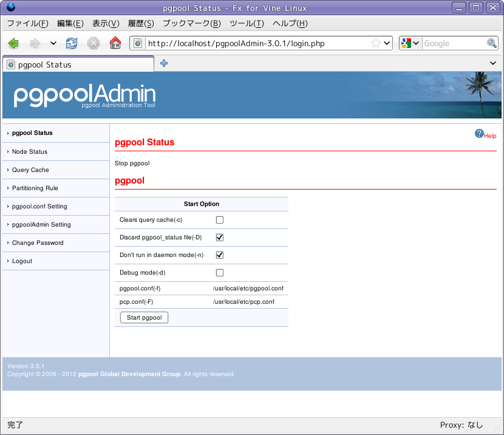Open the 編集(E) menu
504x435 pixels.
click(70, 24)
